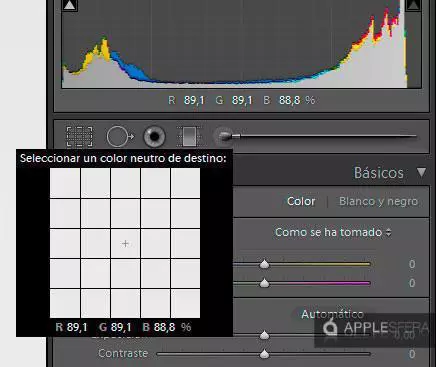This screenshot has width=436, height=367.
Task: Click the top-left cell of the neutral grid
Action: click(65, 183)
